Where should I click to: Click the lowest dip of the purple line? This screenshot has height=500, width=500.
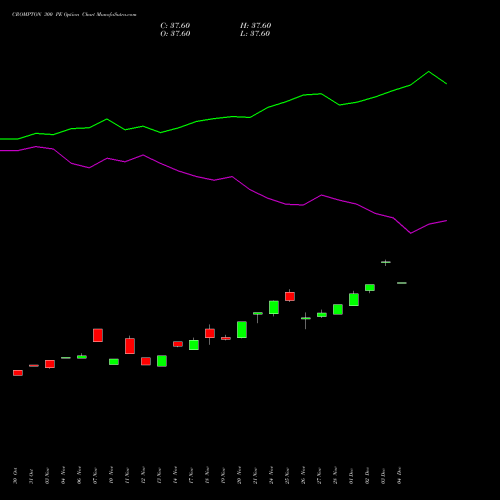pyautogui.click(x=411, y=233)
